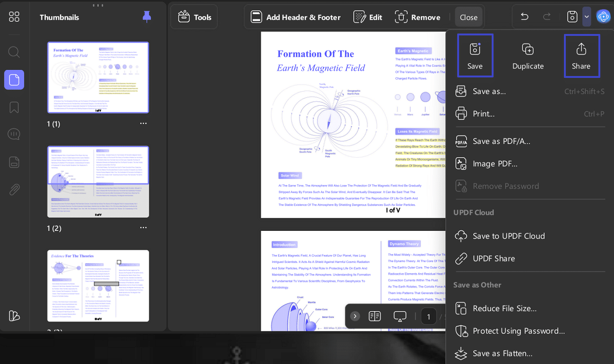614x364 pixels.
Task: Open the search panel in sidebar
Action: pyautogui.click(x=14, y=52)
